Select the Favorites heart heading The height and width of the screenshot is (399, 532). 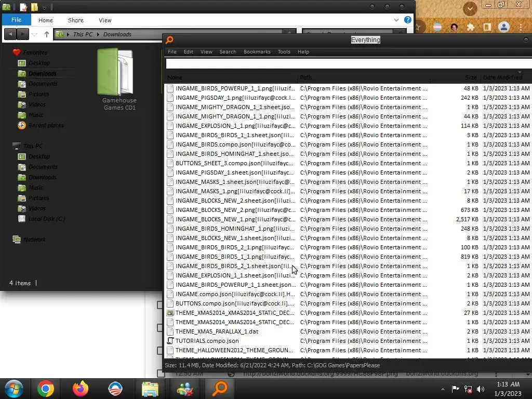click(30, 52)
